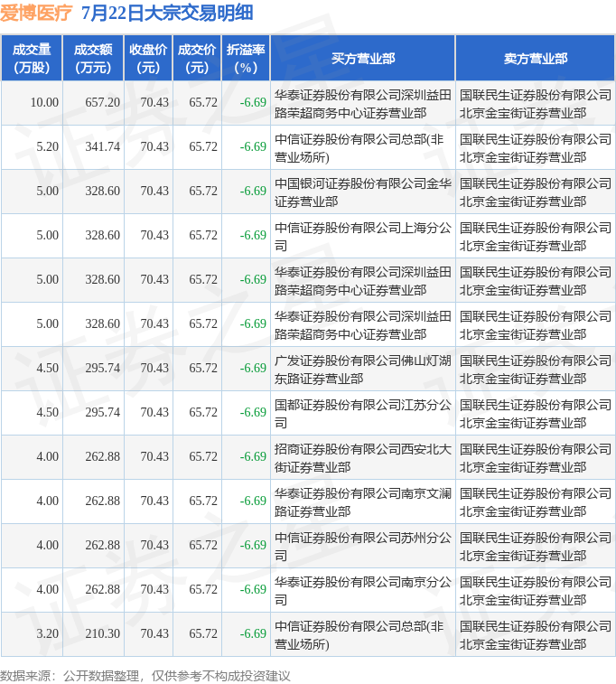Select the 10.00 volume cell
Viewport: 616px width, 684px height.
point(44,103)
